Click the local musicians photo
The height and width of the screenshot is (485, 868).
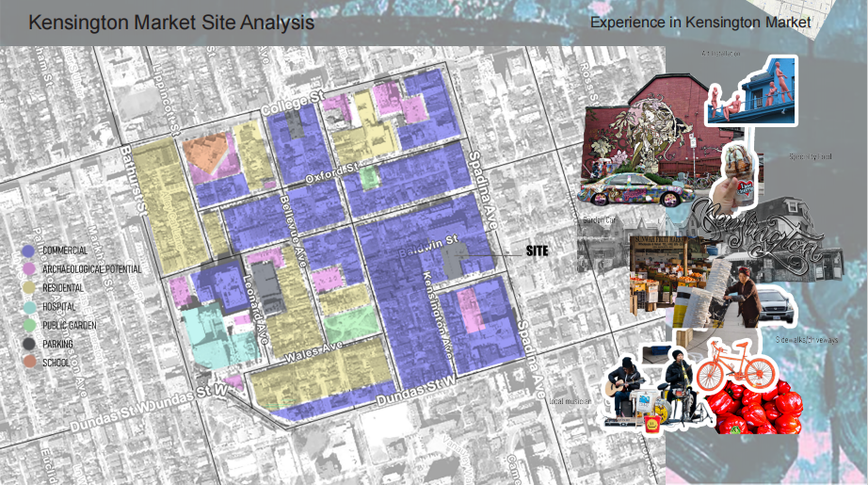[x=651, y=386]
